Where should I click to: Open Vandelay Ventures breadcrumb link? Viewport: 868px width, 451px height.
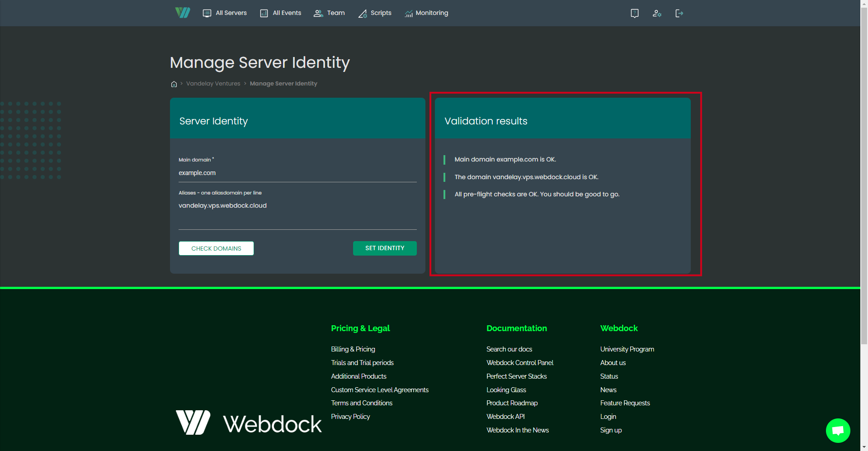[213, 84]
